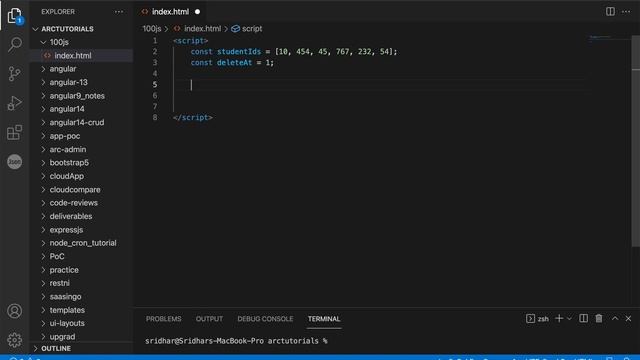Click 100js in the breadcrumb
640x360 pixels.
coord(151,29)
